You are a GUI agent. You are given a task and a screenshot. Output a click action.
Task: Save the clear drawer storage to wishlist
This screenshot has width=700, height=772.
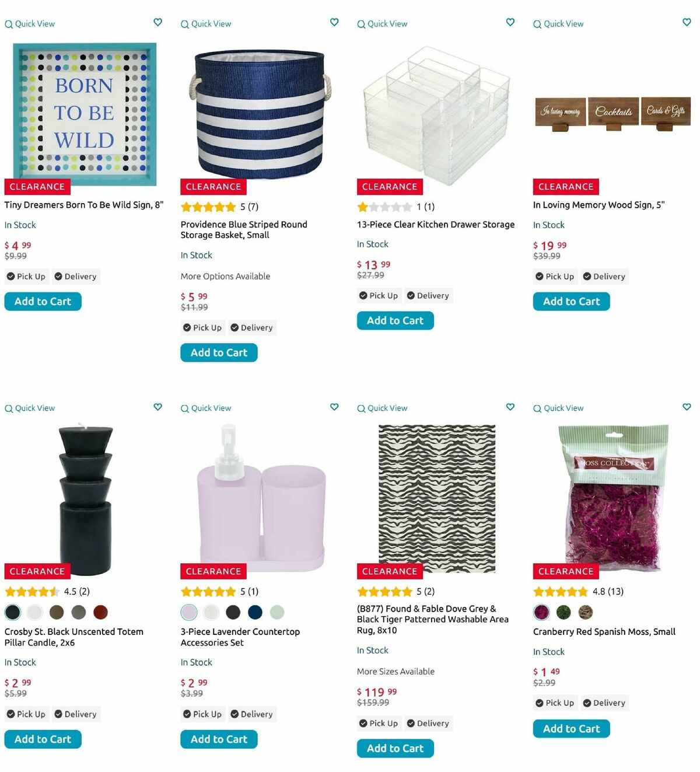coord(510,22)
